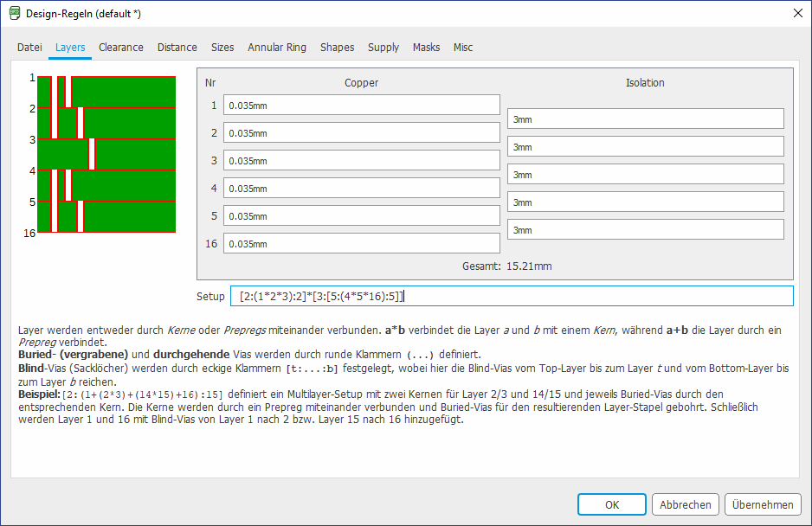Click the copper thickness field for layer 16
Viewport: 812px width, 526px height.
coord(362,244)
